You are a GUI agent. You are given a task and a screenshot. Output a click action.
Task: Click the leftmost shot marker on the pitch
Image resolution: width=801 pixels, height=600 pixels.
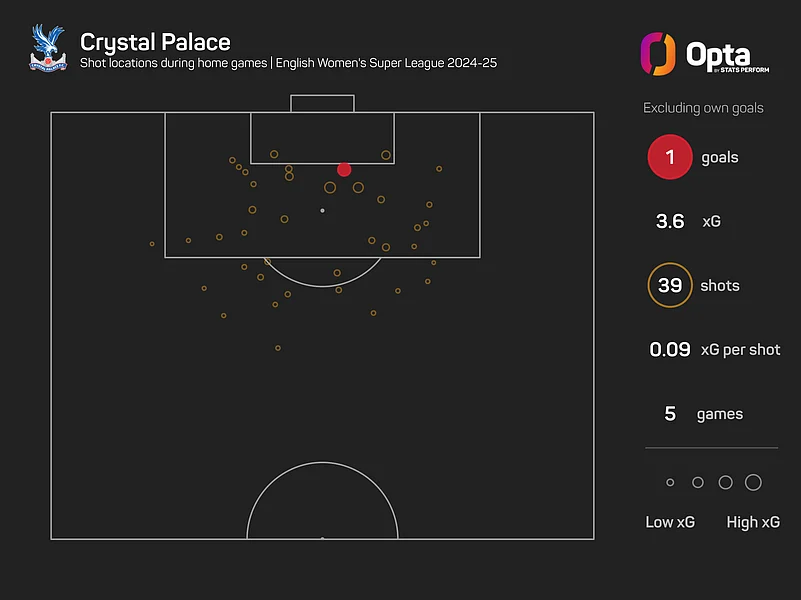(152, 244)
